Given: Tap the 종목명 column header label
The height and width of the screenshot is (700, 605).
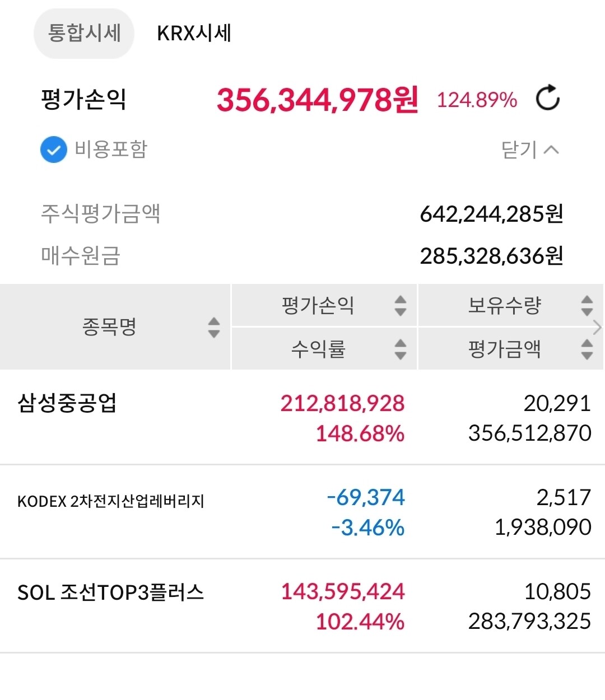Looking at the screenshot, I should [x=109, y=327].
